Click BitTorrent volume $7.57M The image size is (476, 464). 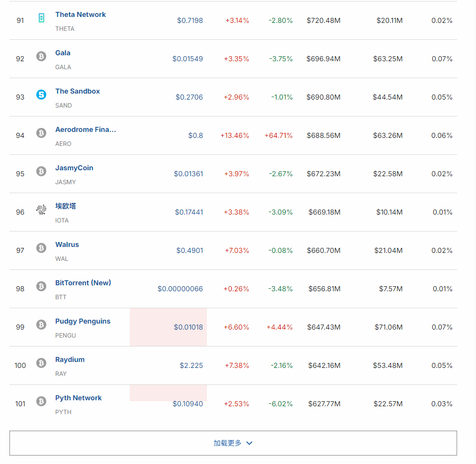click(390, 289)
